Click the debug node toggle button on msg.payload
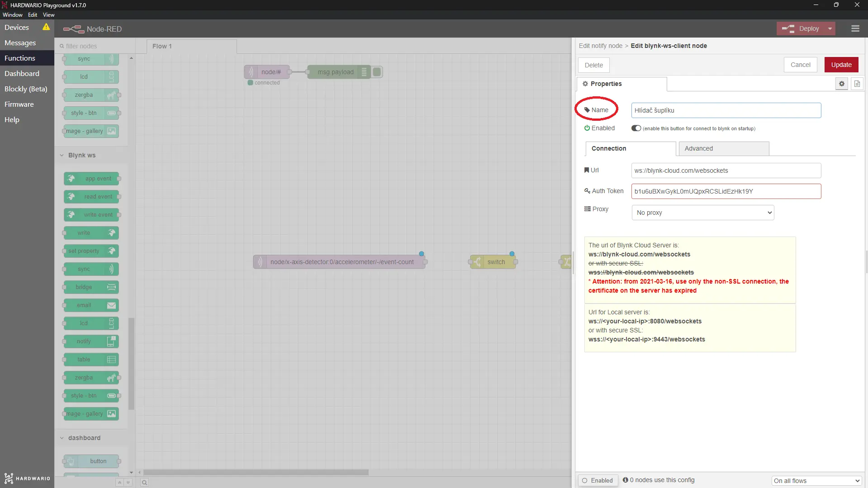Viewport: 868px width, 488px height. [x=377, y=72]
